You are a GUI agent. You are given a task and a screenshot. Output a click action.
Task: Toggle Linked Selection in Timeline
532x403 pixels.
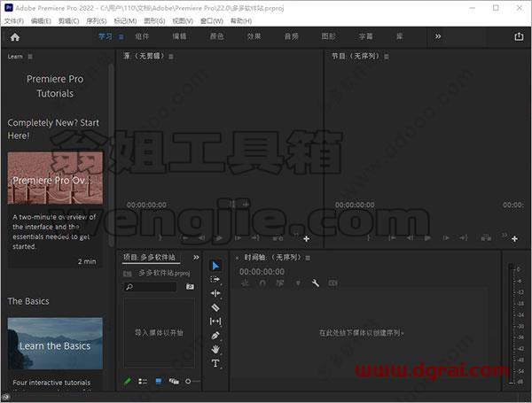coord(280,283)
